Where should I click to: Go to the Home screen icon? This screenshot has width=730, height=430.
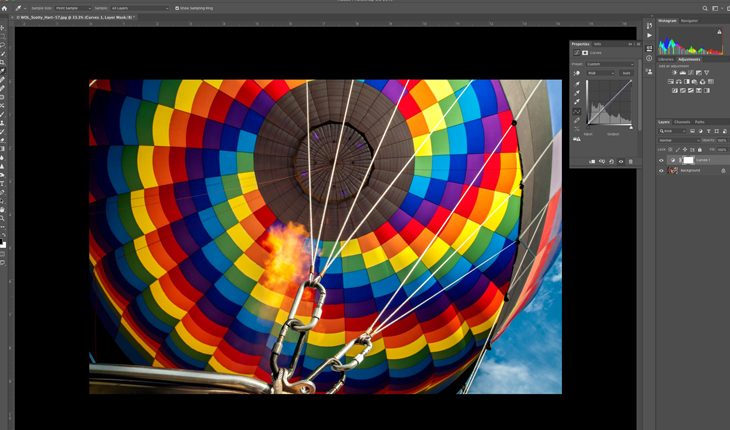(4, 8)
